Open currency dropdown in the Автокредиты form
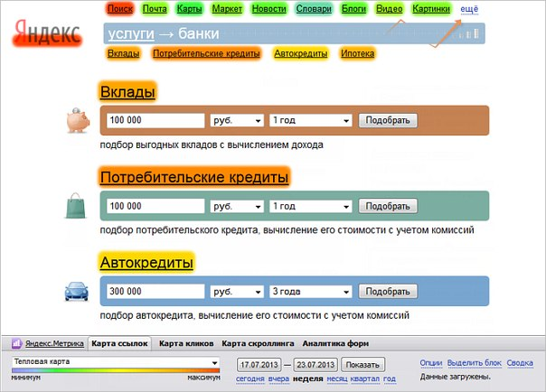 click(x=237, y=292)
